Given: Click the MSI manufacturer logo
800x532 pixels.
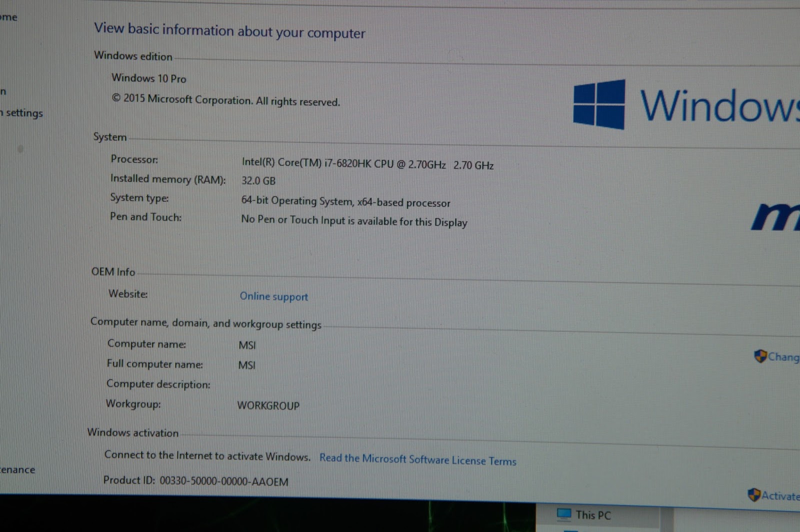Looking at the screenshot, I should [775, 216].
